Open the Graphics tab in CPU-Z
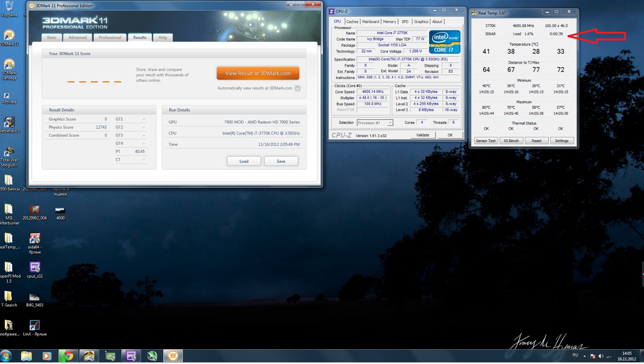Viewport: 644px width, 364px height. (x=421, y=22)
